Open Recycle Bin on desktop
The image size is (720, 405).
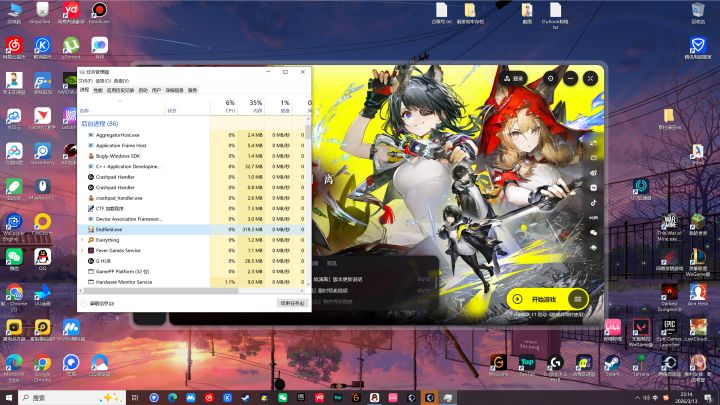(698, 13)
